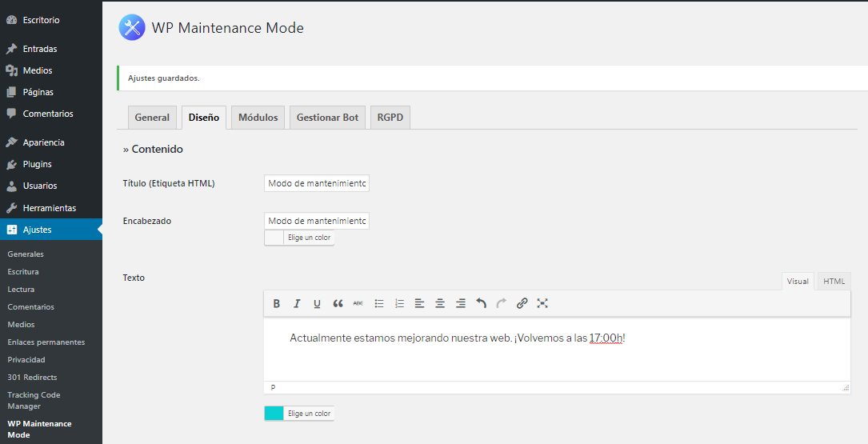Click Elige un color button under Encabezado
Image resolution: width=868 pixels, height=444 pixels.
pos(309,238)
